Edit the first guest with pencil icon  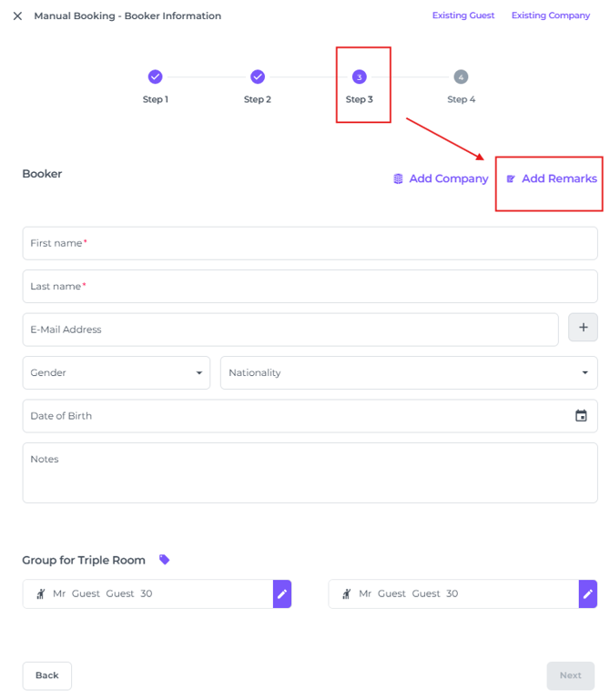[x=282, y=593]
